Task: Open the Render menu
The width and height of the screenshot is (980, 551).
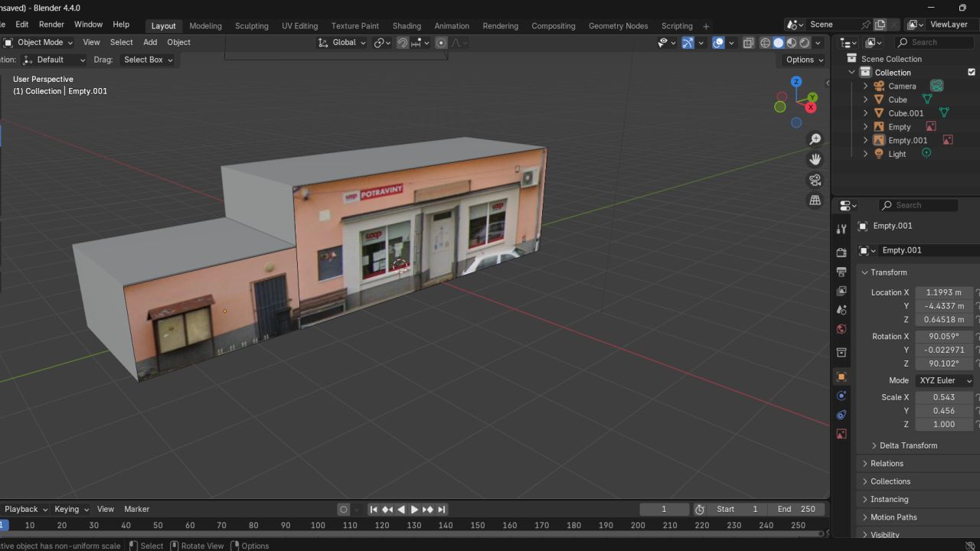Action: 51,24
